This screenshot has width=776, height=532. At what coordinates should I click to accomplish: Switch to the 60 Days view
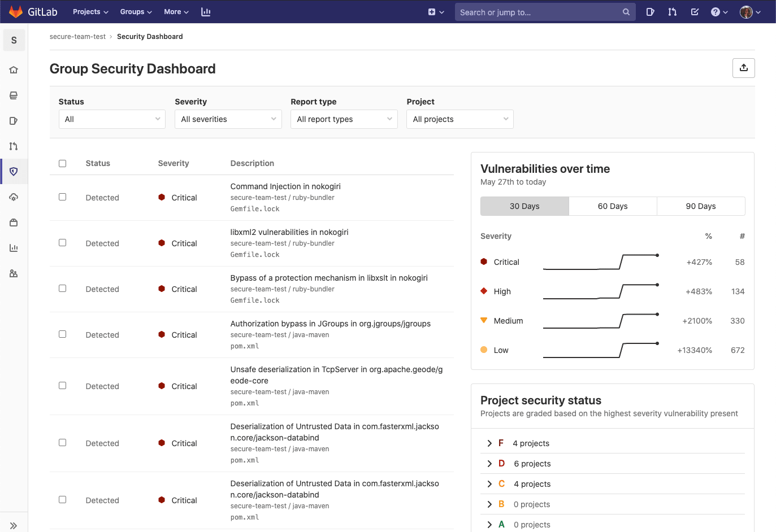click(613, 206)
